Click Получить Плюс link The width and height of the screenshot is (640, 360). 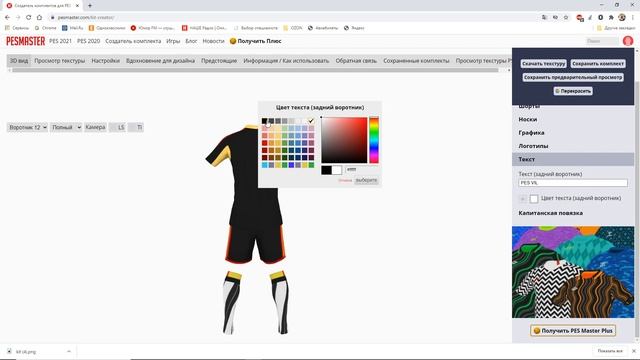[x=256, y=41]
